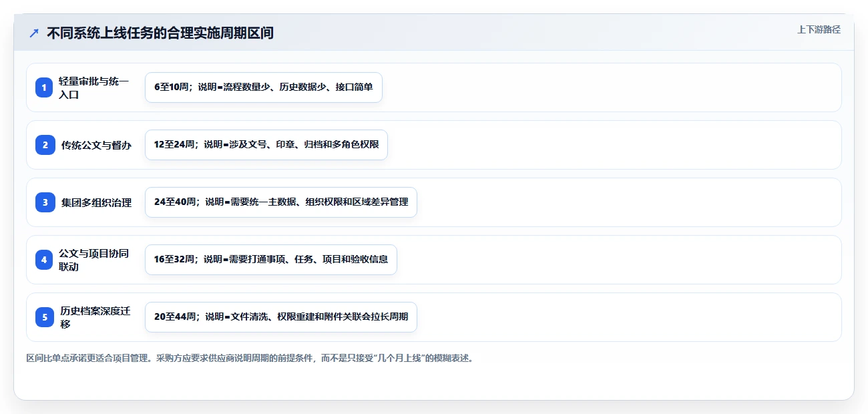Select step badge number 1
The image size is (868, 414).
(x=44, y=87)
